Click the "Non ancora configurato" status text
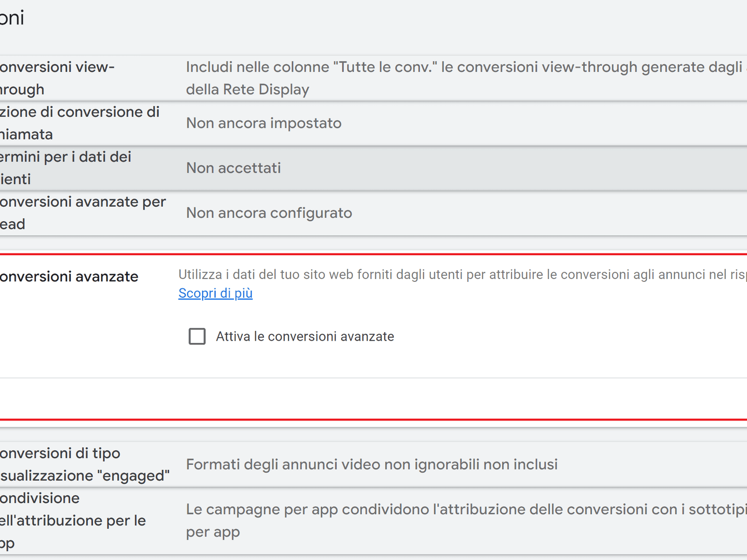Image resolution: width=747 pixels, height=560 pixels. click(269, 213)
